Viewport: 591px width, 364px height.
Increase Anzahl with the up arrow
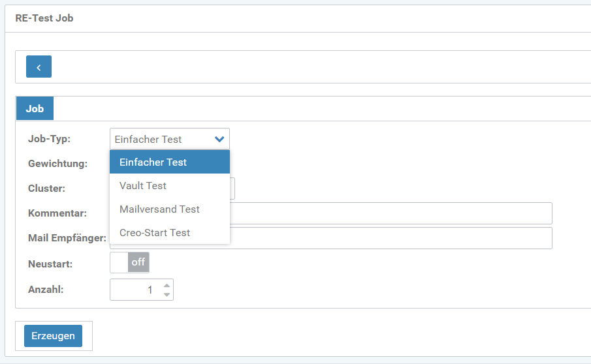tap(167, 285)
